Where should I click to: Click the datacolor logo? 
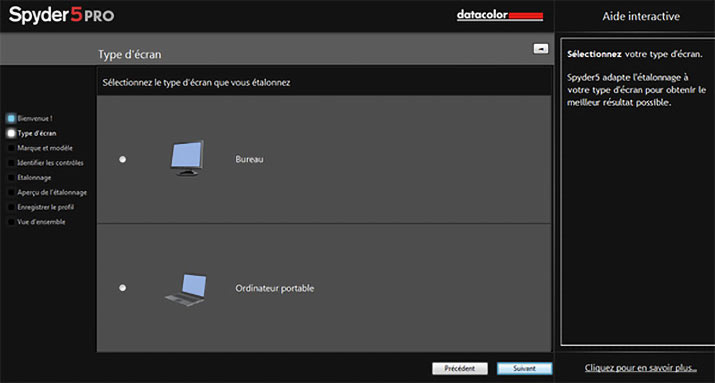click(x=500, y=16)
